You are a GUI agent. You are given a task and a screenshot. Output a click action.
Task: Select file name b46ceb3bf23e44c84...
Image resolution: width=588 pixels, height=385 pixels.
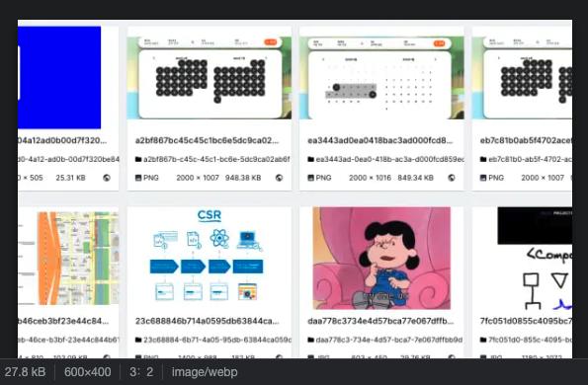coord(63,321)
